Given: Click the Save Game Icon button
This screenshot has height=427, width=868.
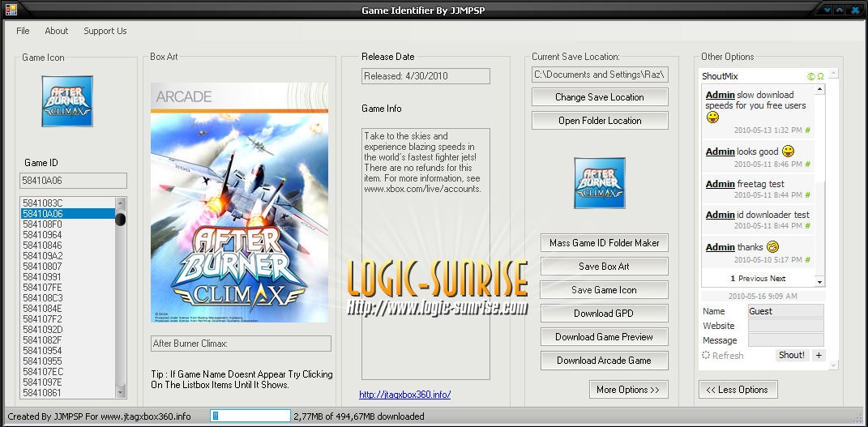Looking at the screenshot, I should [605, 290].
